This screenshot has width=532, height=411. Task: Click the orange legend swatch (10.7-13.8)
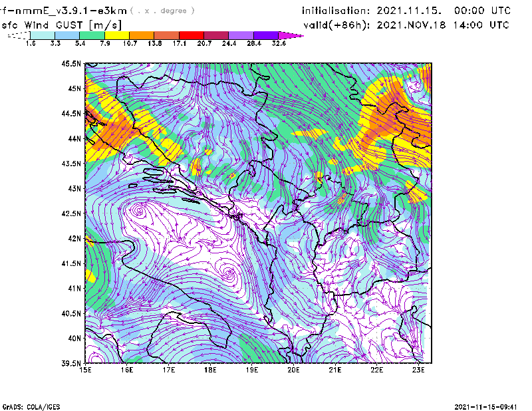click(x=142, y=35)
